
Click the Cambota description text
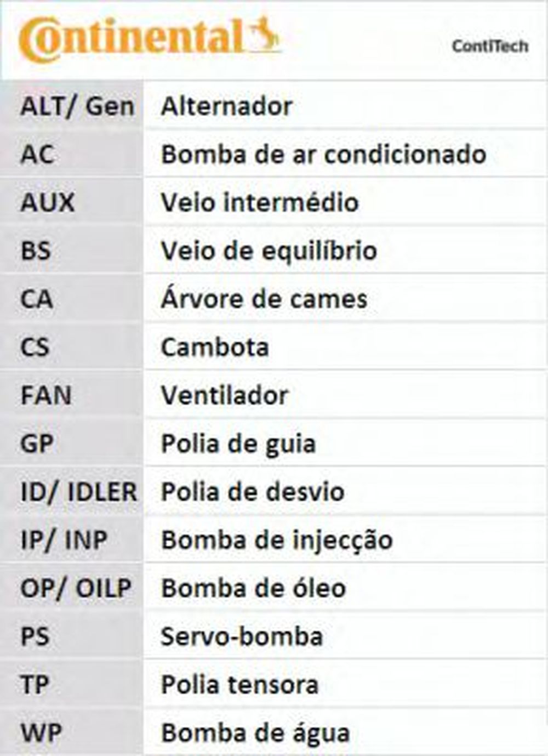[x=214, y=348]
